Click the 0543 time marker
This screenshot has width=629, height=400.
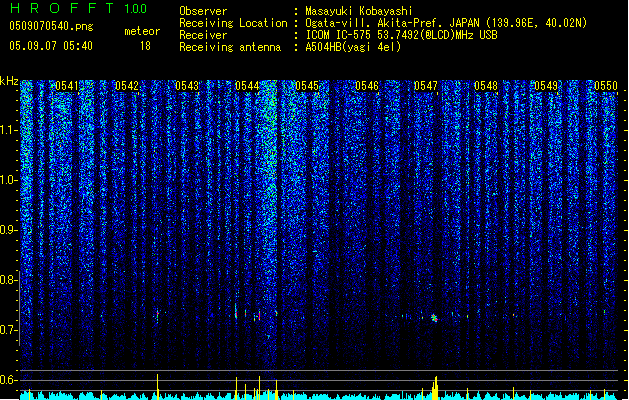187,86
